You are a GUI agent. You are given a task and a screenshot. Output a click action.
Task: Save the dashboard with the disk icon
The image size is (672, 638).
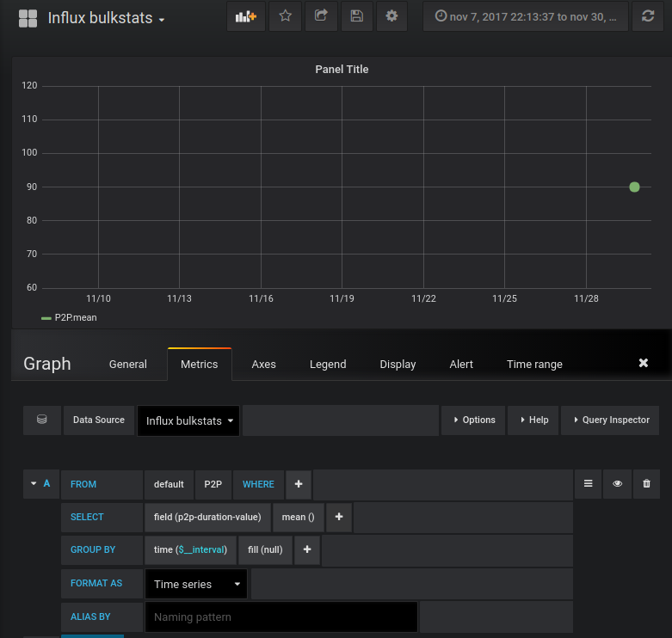click(356, 16)
